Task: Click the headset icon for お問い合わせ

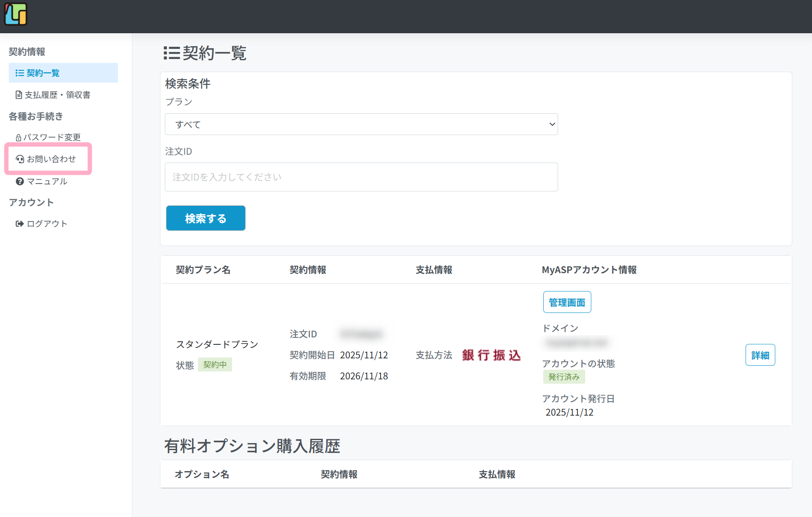Action: (x=20, y=159)
